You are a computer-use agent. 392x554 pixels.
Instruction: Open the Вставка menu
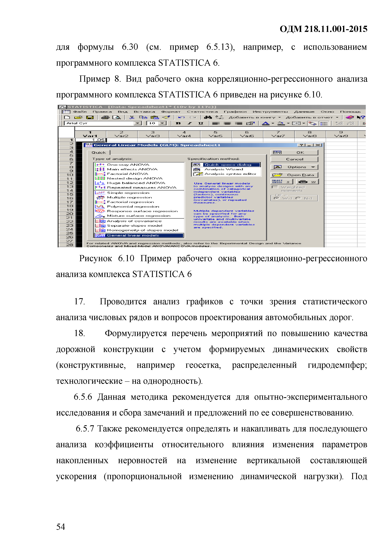144,112
